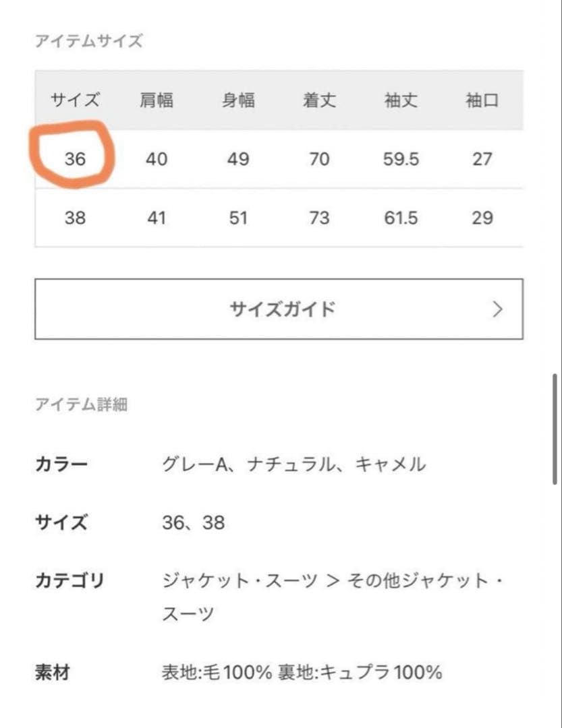Open the サイズガイド size guide button
Image resolution: width=562 pixels, height=728 pixels.
[278, 309]
